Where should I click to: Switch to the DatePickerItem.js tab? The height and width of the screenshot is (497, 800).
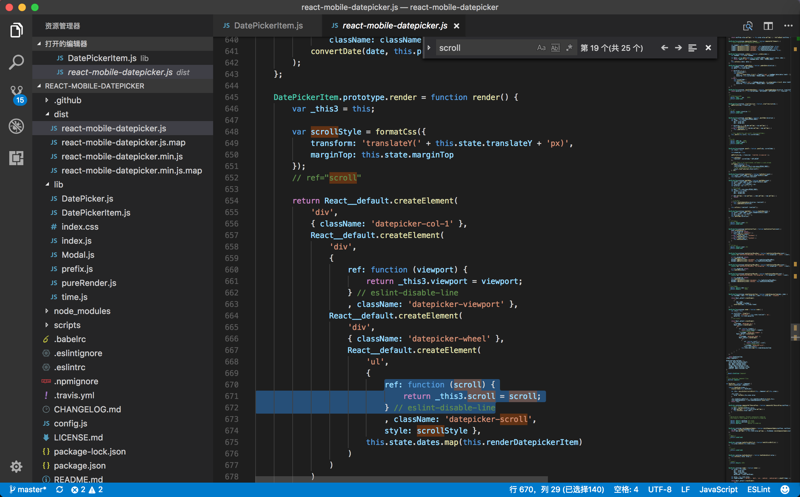tap(267, 26)
